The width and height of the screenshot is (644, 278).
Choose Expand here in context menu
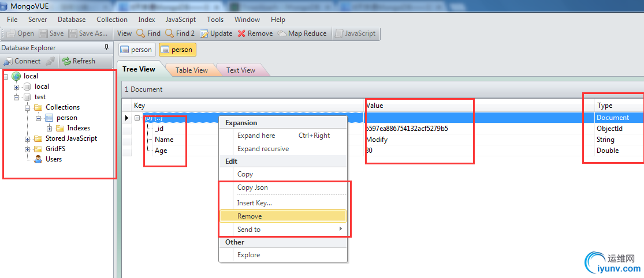pyautogui.click(x=283, y=136)
